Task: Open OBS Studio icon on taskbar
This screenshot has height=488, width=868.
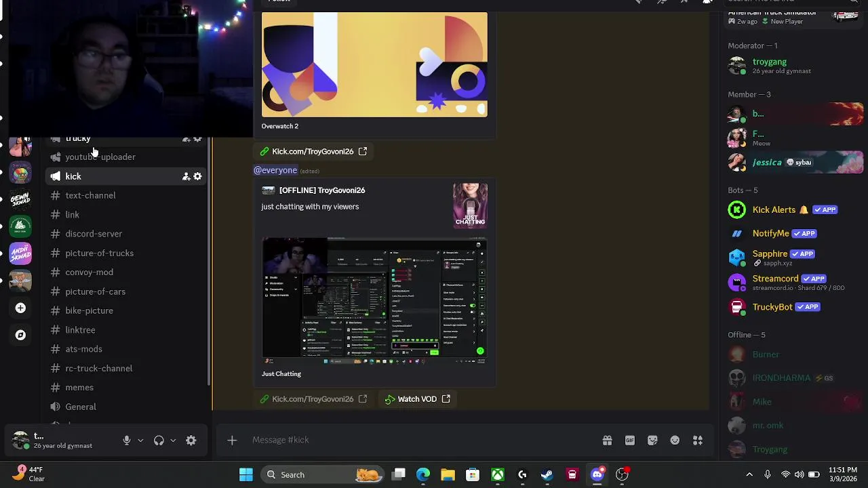Action: (622, 474)
